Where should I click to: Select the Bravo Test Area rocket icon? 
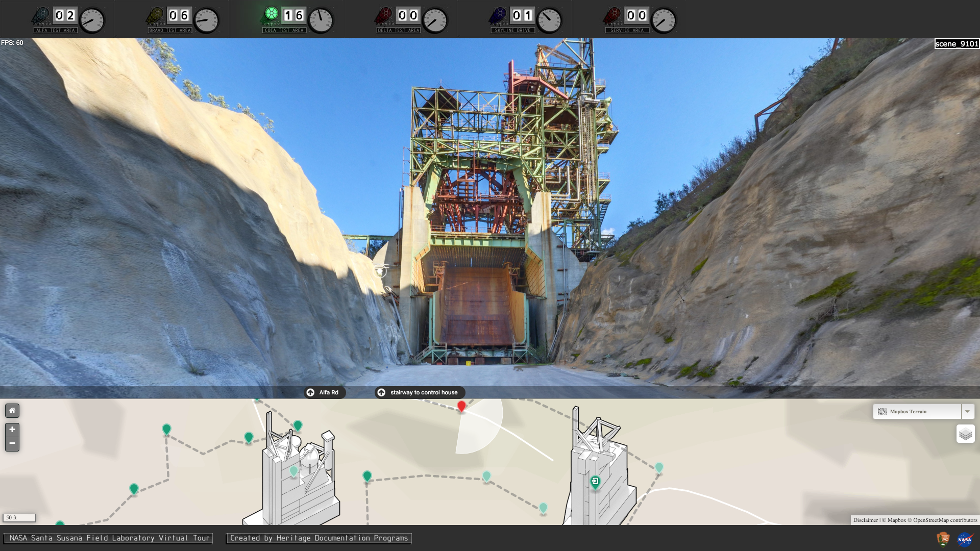click(x=155, y=16)
